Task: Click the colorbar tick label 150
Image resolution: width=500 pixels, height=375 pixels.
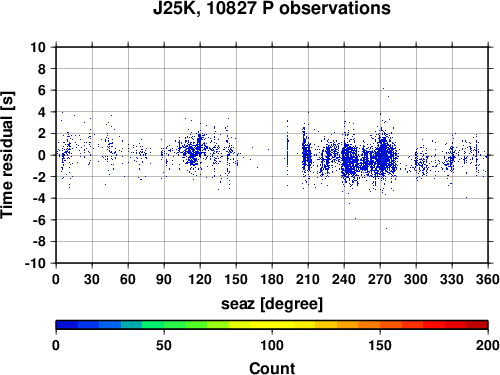Action: coord(380,345)
